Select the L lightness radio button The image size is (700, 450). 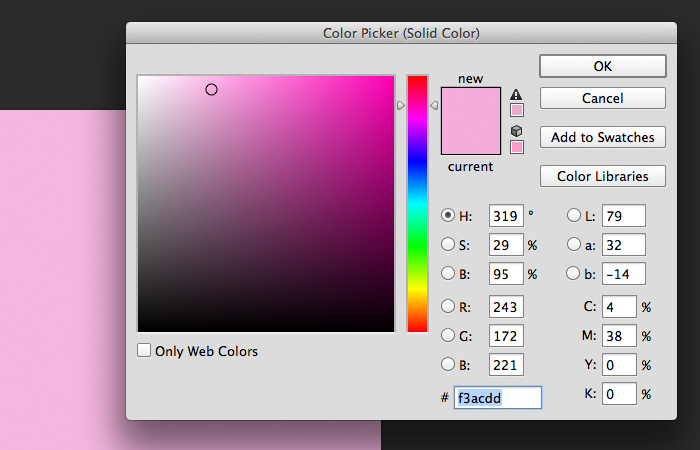point(574,215)
